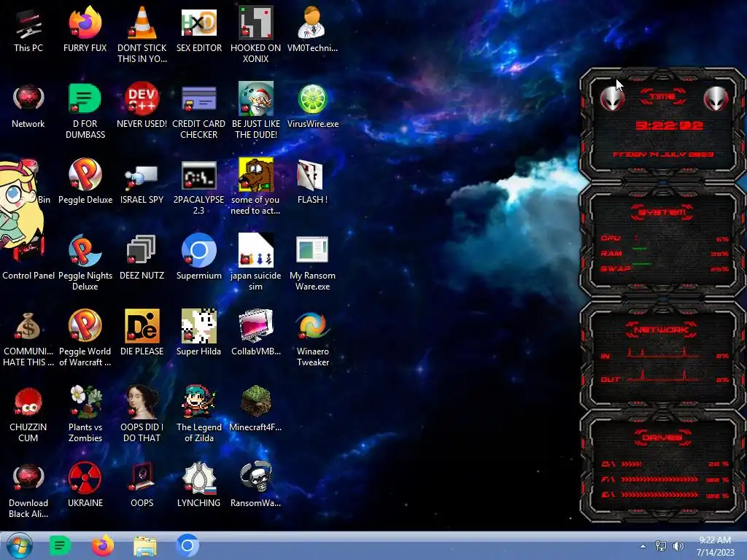Click the NETWORK header on the widget
747x560 pixels.
[661, 330]
